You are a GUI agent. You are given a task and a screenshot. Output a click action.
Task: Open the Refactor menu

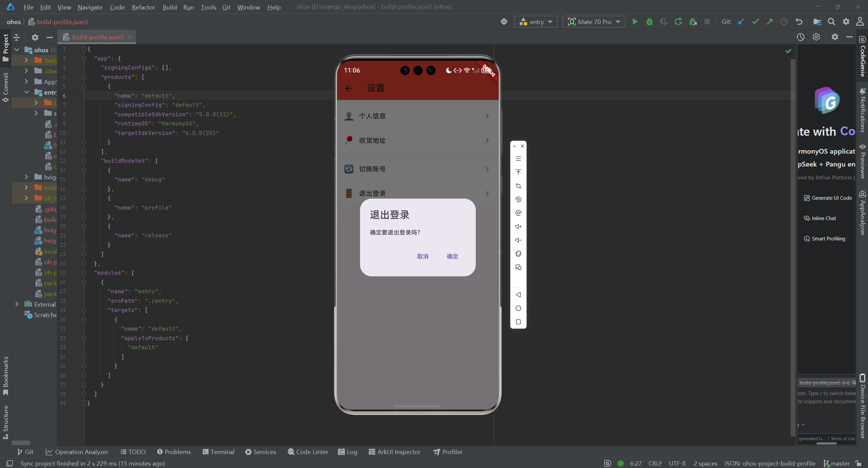click(143, 7)
